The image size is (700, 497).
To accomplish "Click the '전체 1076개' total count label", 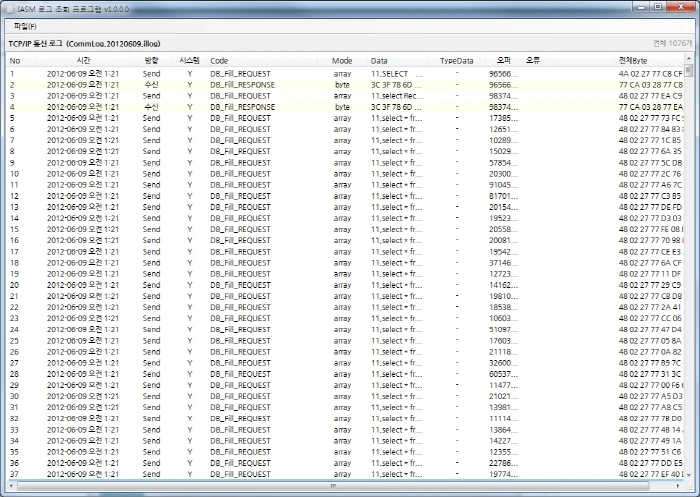I will [672, 43].
